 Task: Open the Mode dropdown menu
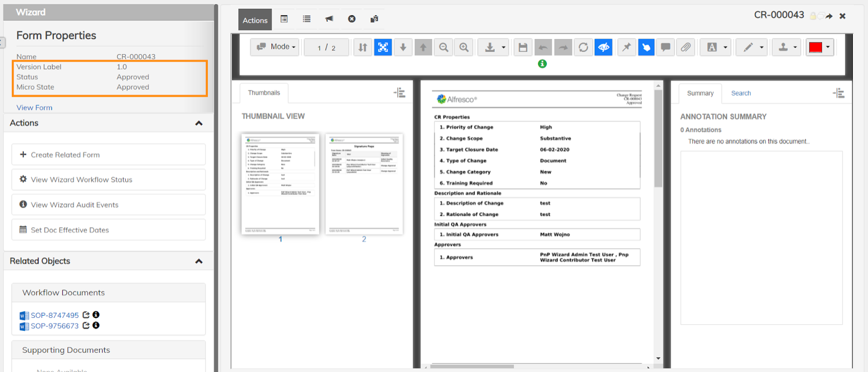[275, 47]
